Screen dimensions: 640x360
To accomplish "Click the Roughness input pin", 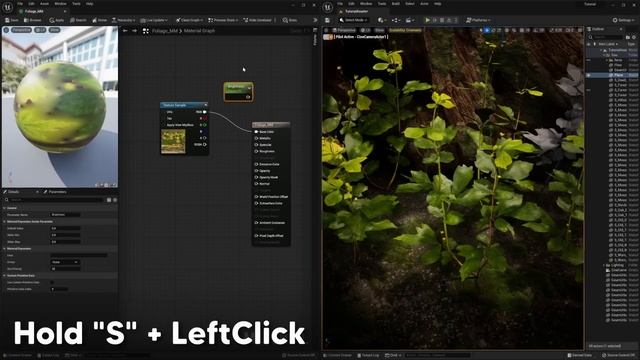I will pos(256,151).
